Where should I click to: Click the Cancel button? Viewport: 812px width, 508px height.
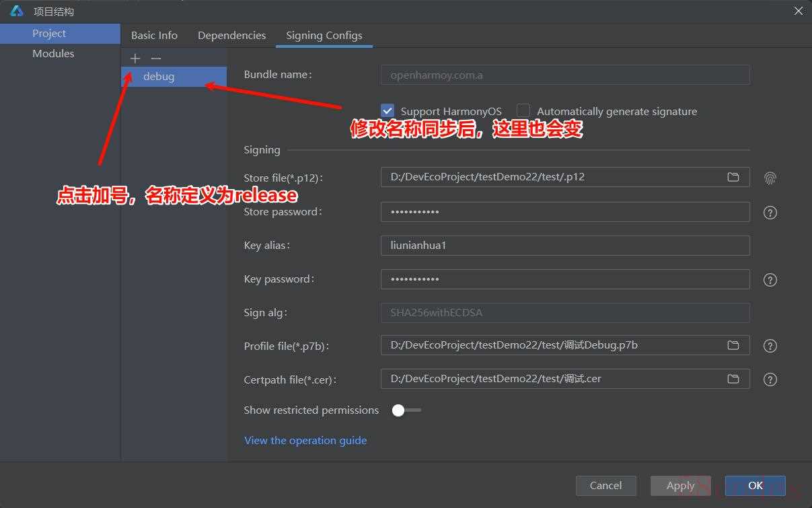point(605,485)
